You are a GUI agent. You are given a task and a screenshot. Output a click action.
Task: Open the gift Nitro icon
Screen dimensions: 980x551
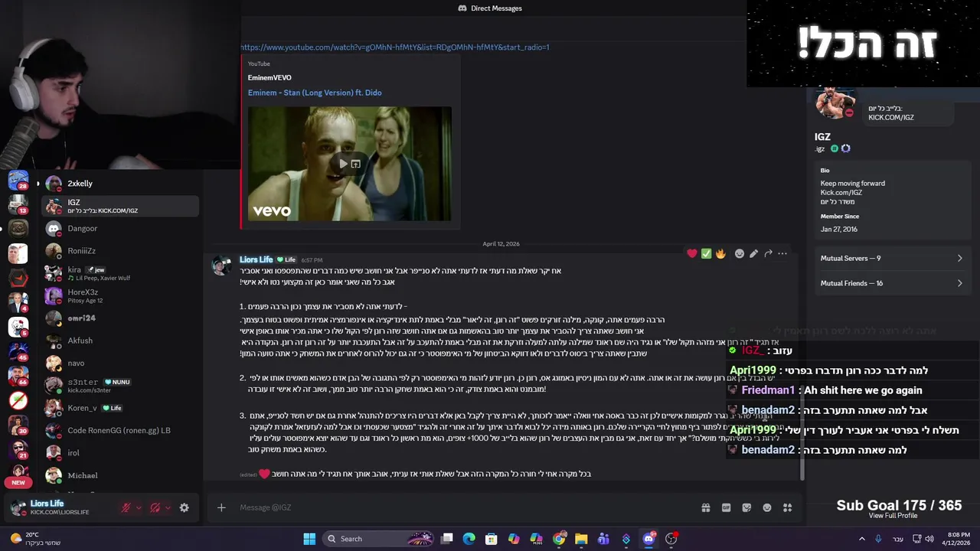[706, 507]
